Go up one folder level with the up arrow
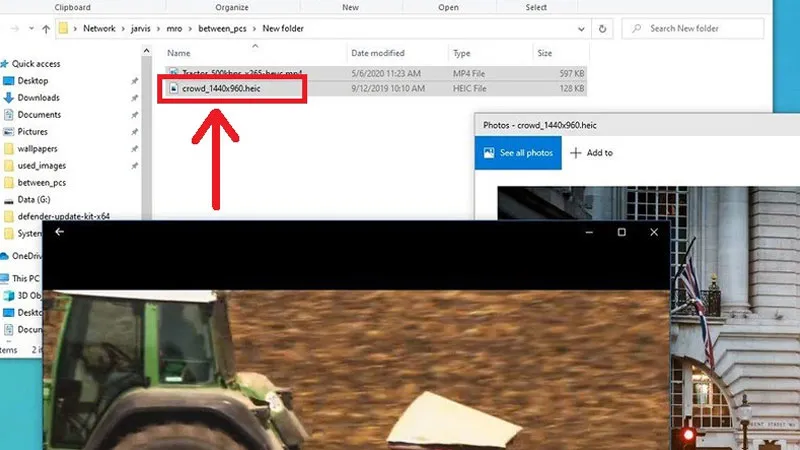The width and height of the screenshot is (800, 450). pos(46,29)
